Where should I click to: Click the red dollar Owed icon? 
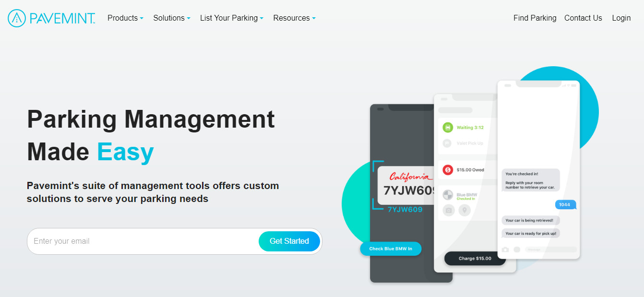pos(448,169)
